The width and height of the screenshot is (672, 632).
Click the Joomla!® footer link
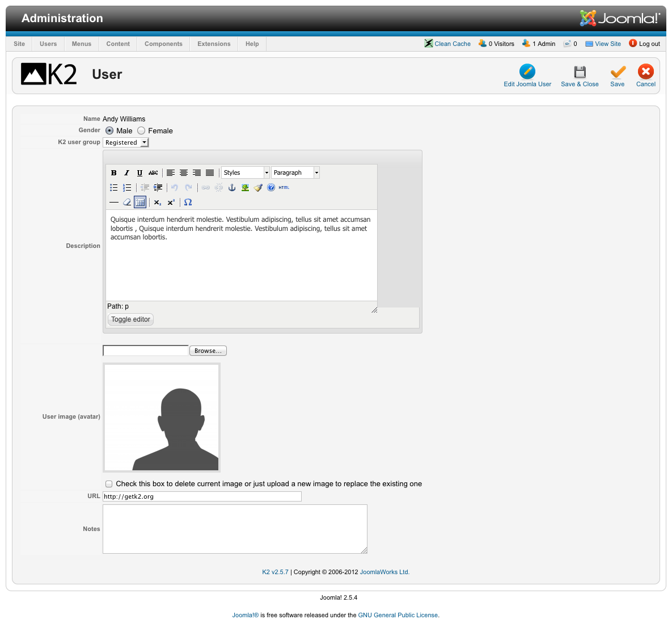[x=245, y=615]
